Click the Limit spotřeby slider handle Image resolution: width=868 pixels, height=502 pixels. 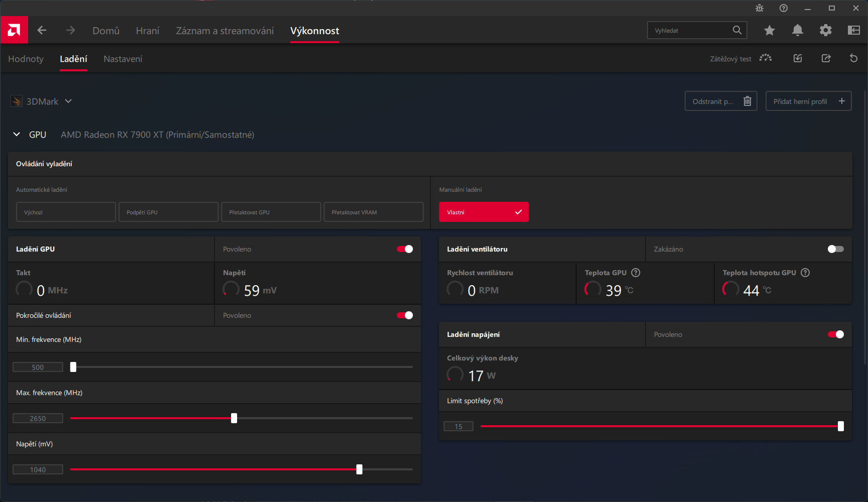tap(841, 426)
